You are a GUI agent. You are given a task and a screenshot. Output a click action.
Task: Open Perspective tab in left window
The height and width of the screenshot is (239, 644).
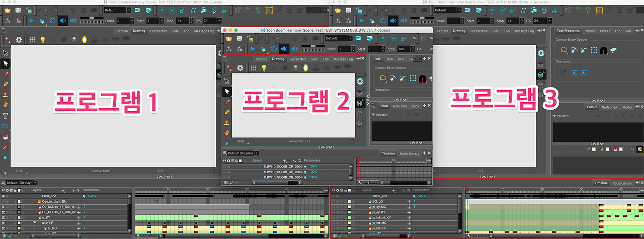(158, 31)
